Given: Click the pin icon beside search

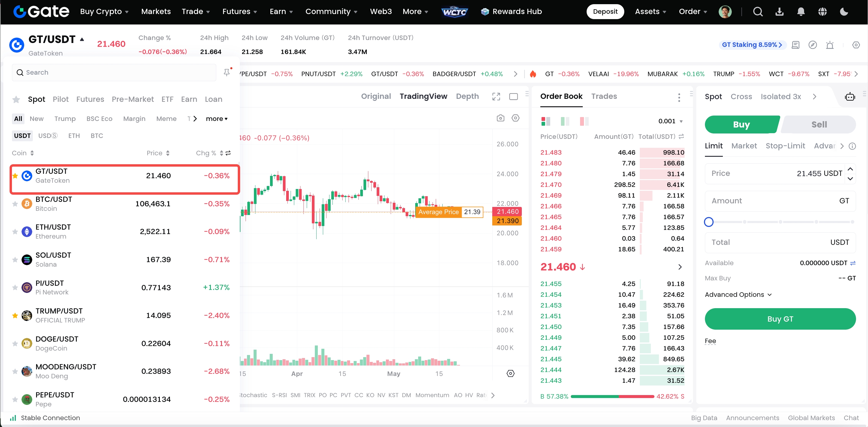Looking at the screenshot, I should (x=227, y=72).
